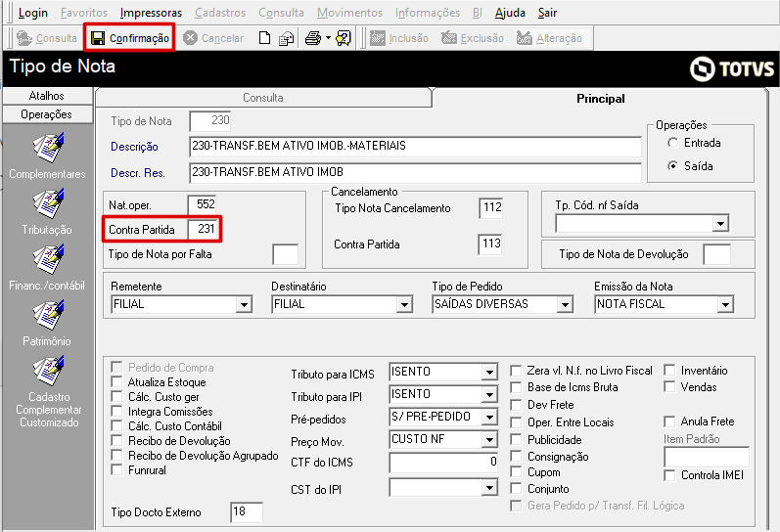780x532 pixels.
Task: Click the TOTVS logo
Action: [x=732, y=68]
